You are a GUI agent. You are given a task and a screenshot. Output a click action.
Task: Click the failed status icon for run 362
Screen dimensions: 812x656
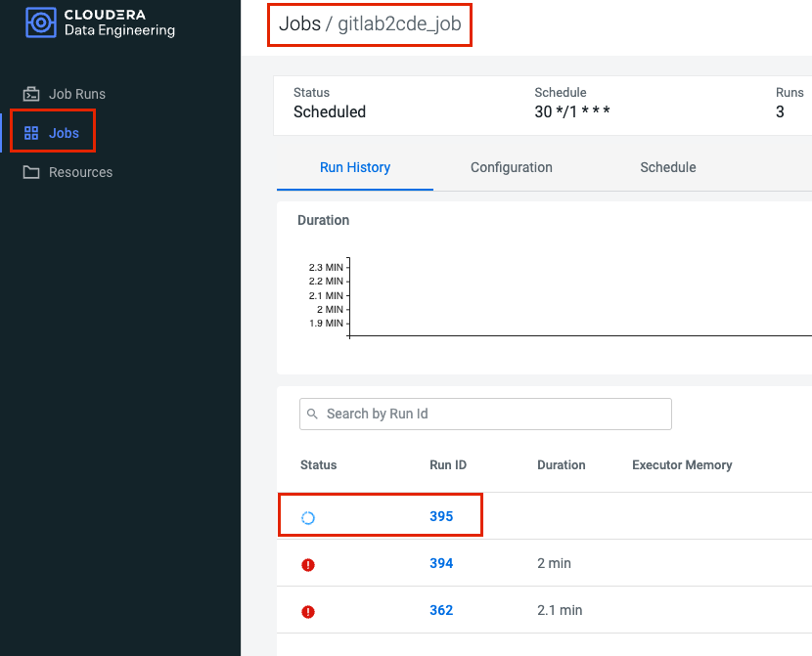click(308, 611)
